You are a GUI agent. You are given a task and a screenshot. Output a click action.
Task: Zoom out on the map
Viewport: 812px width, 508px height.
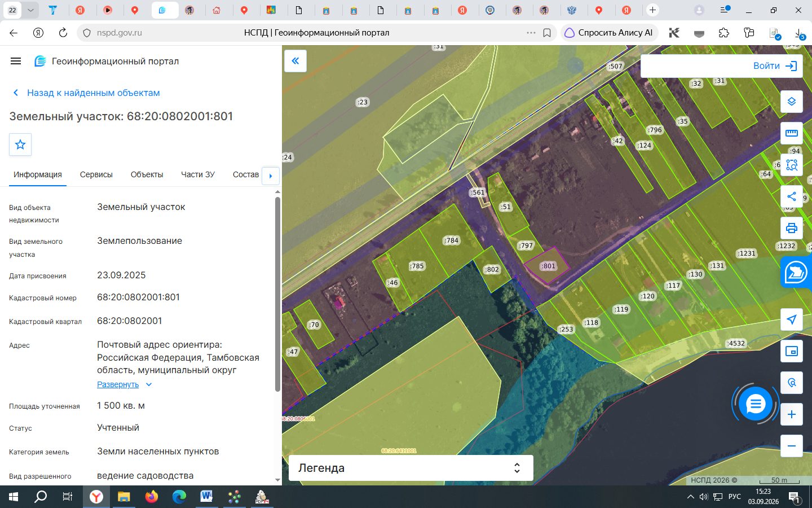pos(792,446)
